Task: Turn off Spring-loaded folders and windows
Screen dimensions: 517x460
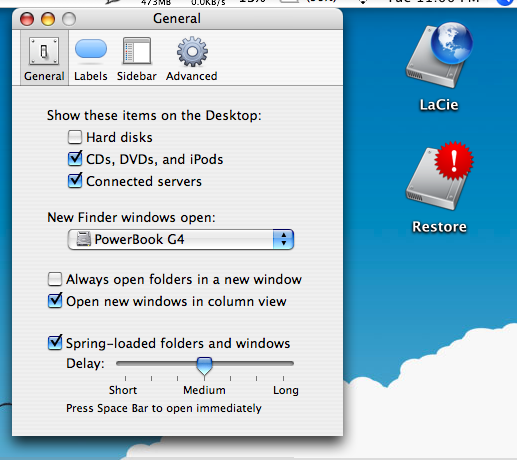Action: tap(55, 343)
